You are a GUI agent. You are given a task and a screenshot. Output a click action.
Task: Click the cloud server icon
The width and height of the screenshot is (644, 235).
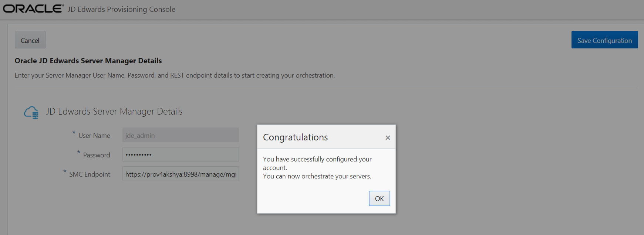coord(31,112)
